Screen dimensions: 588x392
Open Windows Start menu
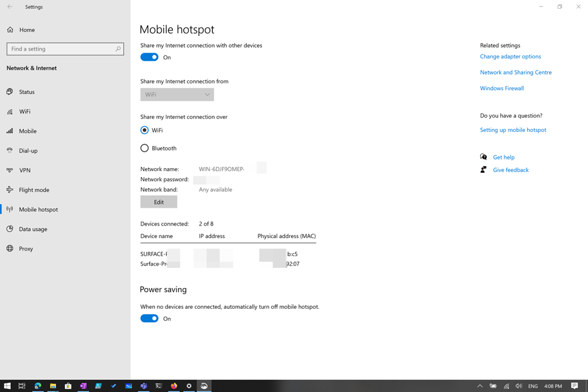[x=7, y=386]
